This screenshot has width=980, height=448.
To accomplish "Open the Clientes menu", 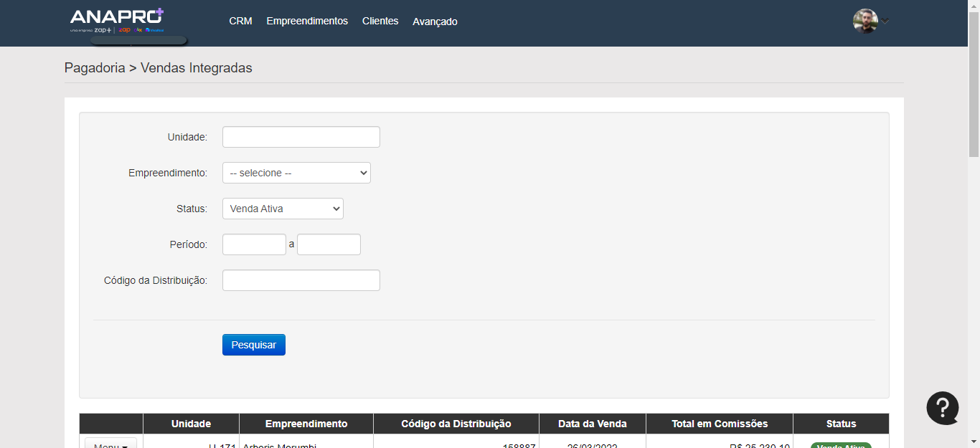I will 380,22.
